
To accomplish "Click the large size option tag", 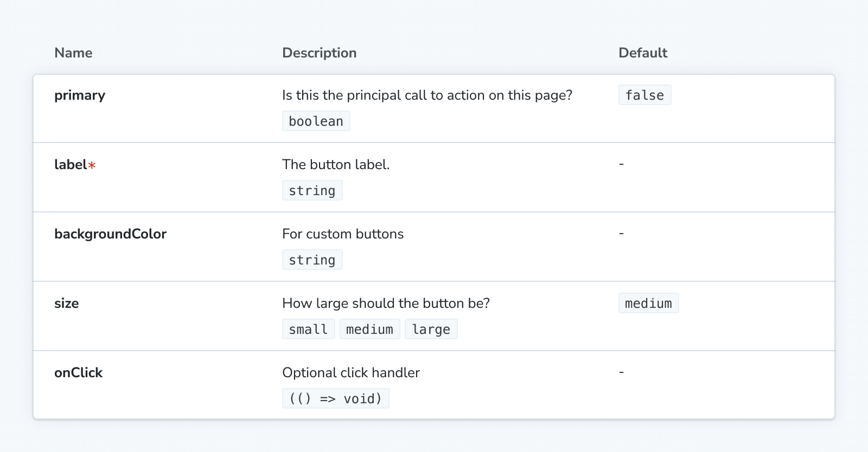I will (431, 329).
